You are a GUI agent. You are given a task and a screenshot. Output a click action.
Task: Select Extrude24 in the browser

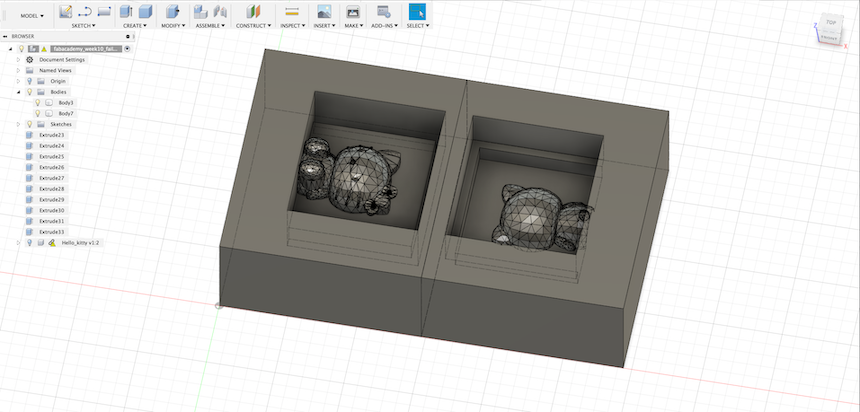[x=52, y=146]
